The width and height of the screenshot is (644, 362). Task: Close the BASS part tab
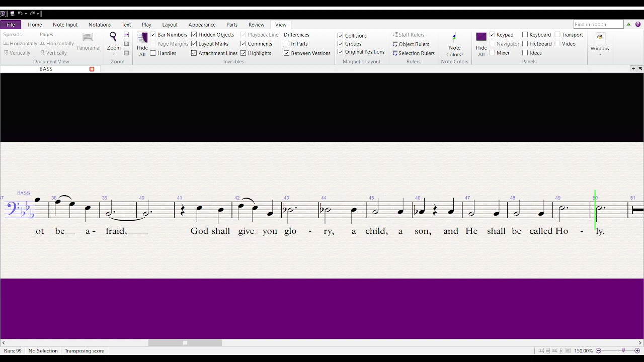coord(92,69)
